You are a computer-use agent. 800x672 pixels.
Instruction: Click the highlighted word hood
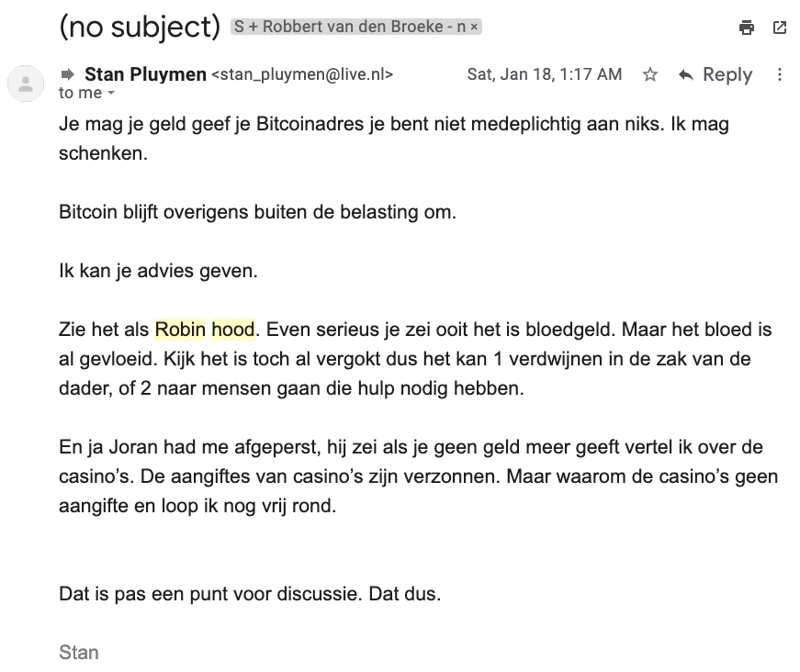point(232,330)
